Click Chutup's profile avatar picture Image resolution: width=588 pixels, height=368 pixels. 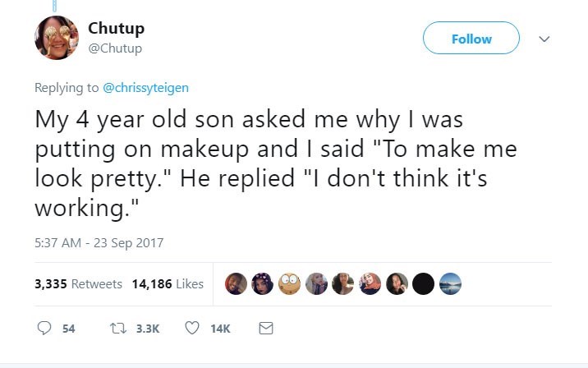tap(56, 38)
